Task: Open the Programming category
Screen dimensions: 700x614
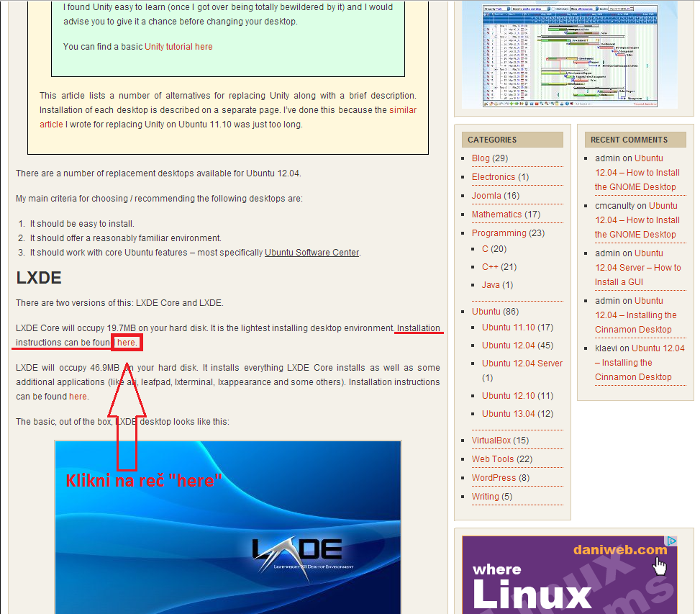Action: [x=499, y=233]
